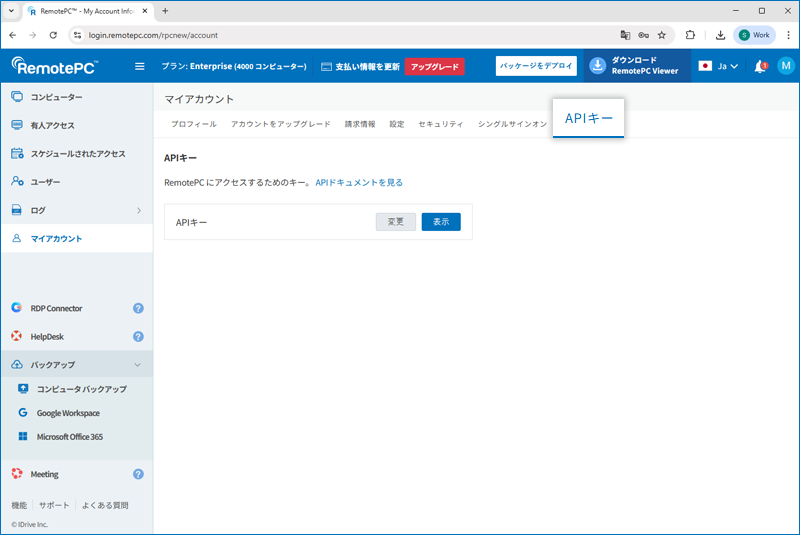Open 機能 footer link
Viewport: 800px width, 535px height.
coord(19,505)
